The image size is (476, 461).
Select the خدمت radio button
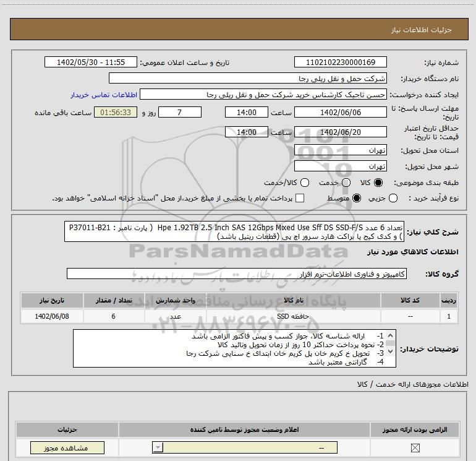coord(346,183)
